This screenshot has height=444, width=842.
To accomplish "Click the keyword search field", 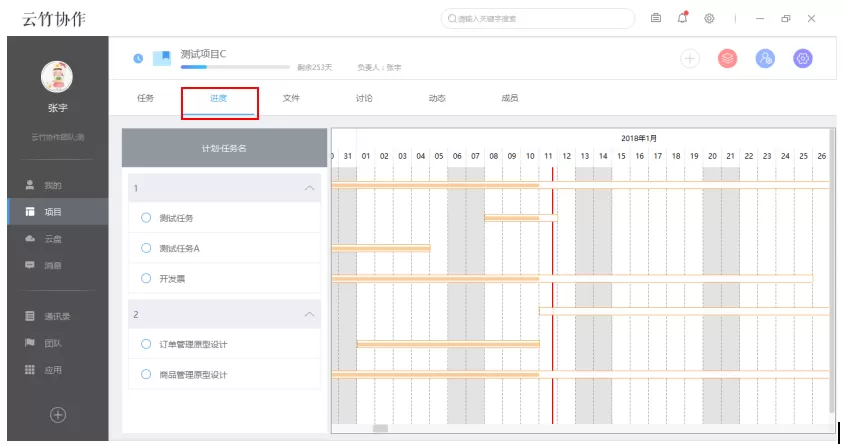I will [x=538, y=18].
